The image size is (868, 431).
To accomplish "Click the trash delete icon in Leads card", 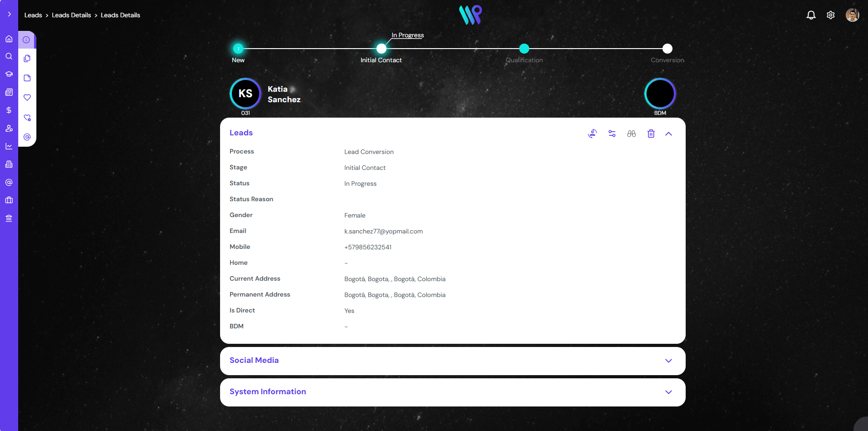I will [x=651, y=134].
